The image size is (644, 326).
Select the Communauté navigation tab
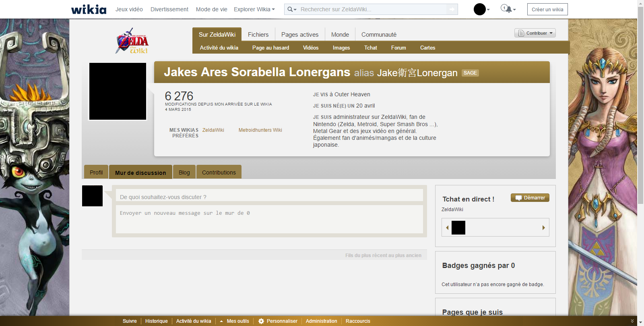(379, 35)
